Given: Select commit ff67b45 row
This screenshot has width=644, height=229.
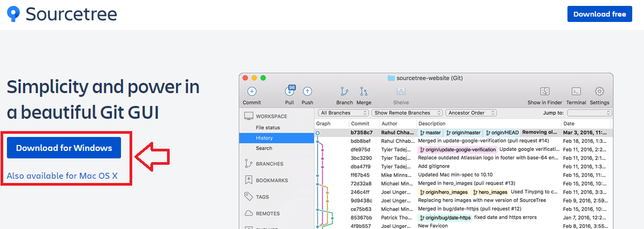Looking at the screenshot, I should pos(464,175).
